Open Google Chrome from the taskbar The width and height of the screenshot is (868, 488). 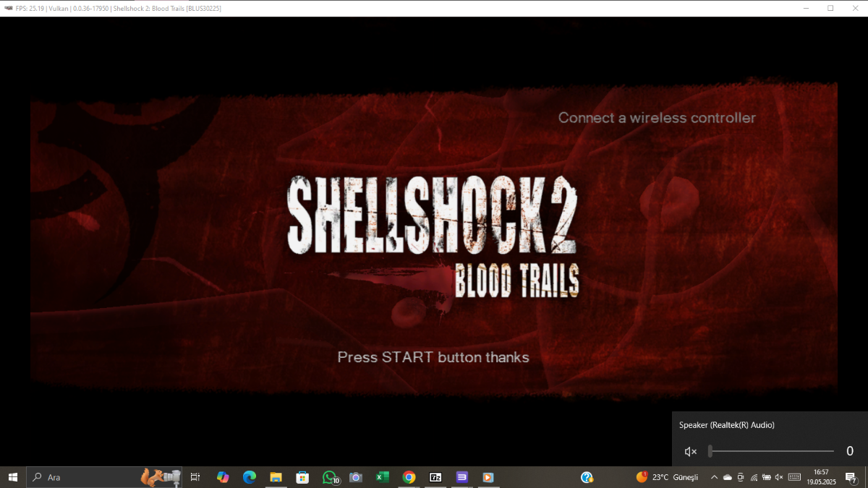point(409,477)
